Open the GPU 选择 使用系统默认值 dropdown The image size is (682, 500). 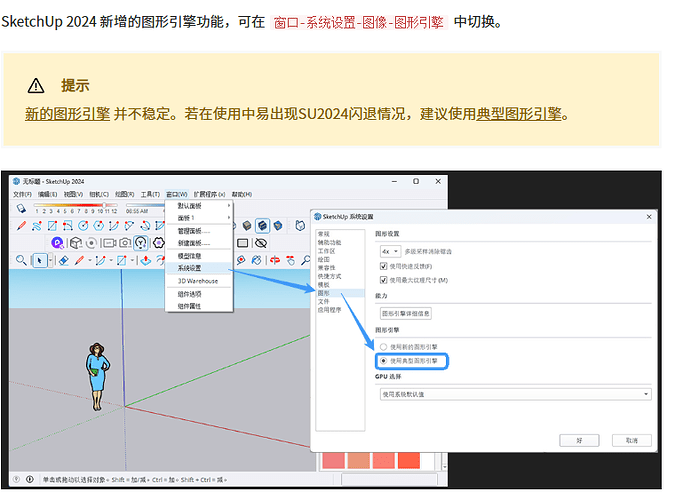pos(516,394)
